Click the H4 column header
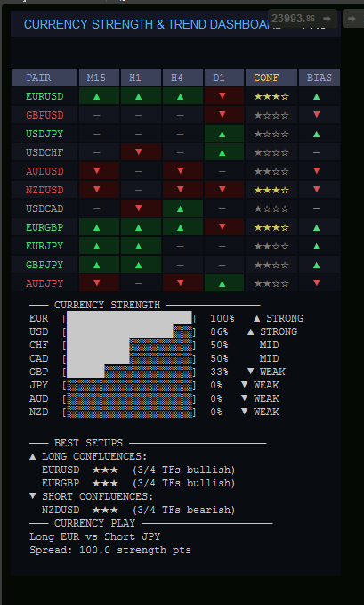 pos(182,78)
